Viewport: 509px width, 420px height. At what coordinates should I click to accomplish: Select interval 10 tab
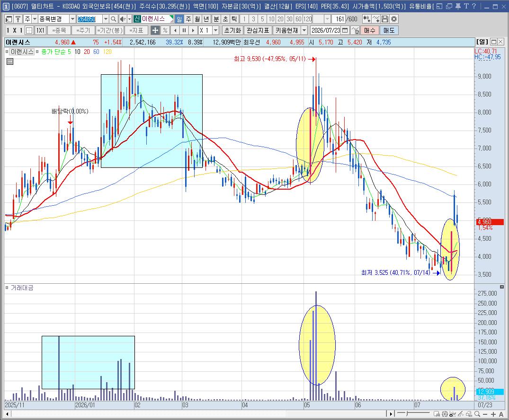click(271, 19)
